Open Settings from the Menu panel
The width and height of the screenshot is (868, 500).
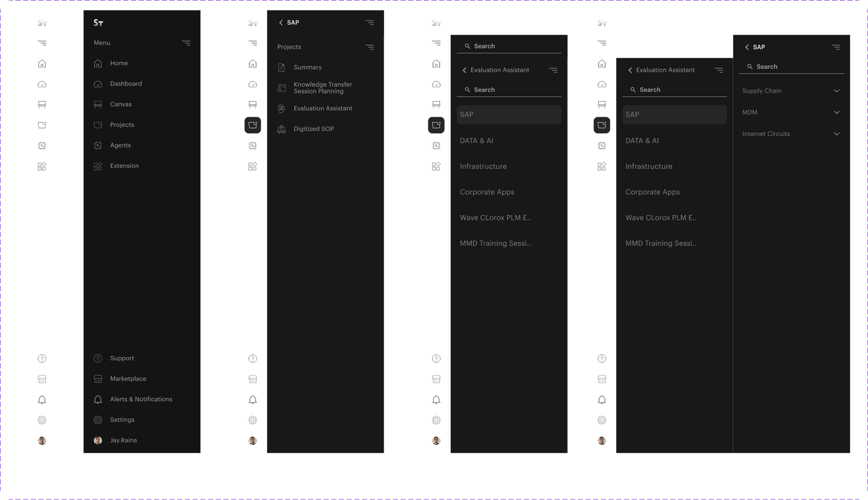point(122,420)
